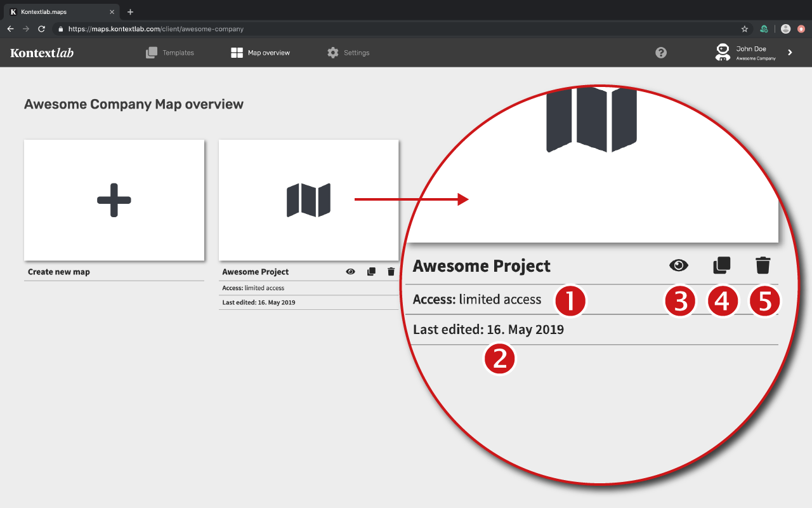Focus the maps.kontextlab.com address bar
The width and height of the screenshot is (812, 508).
(x=403, y=29)
